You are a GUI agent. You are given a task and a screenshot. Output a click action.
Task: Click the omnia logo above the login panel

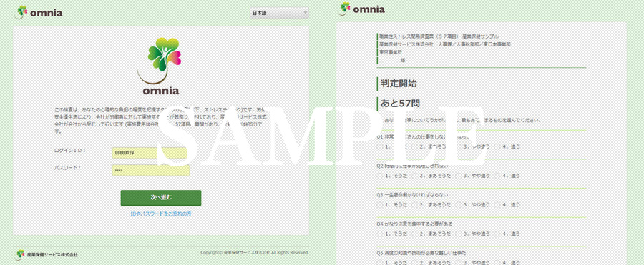(39, 12)
